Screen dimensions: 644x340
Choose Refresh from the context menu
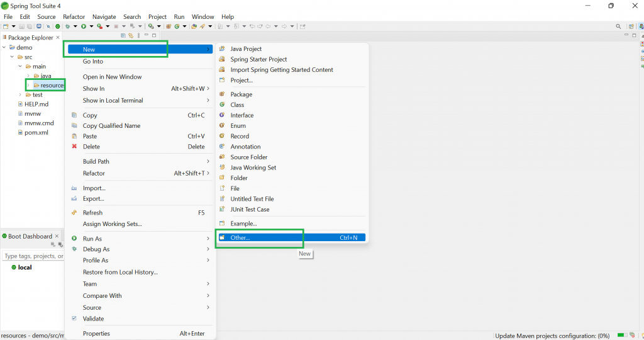(x=140, y=213)
